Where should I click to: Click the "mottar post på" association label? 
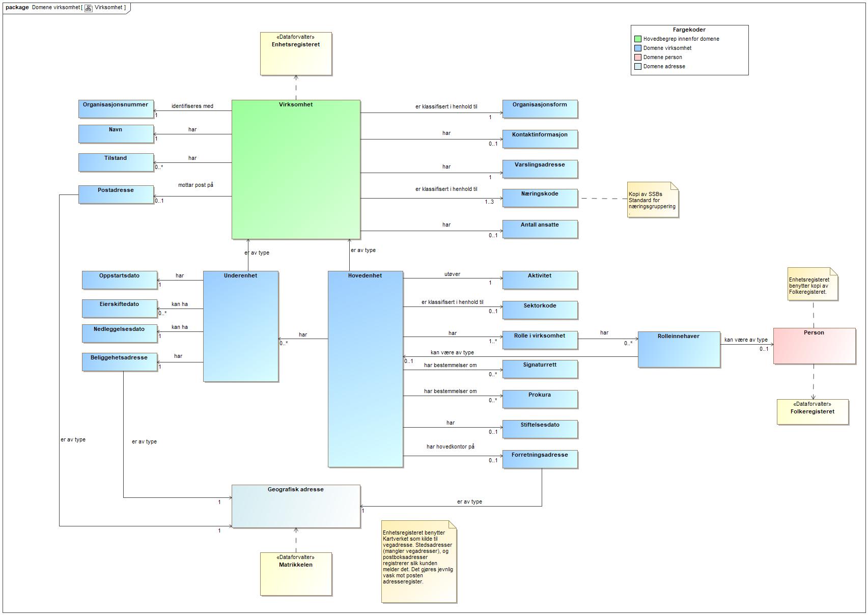point(195,185)
